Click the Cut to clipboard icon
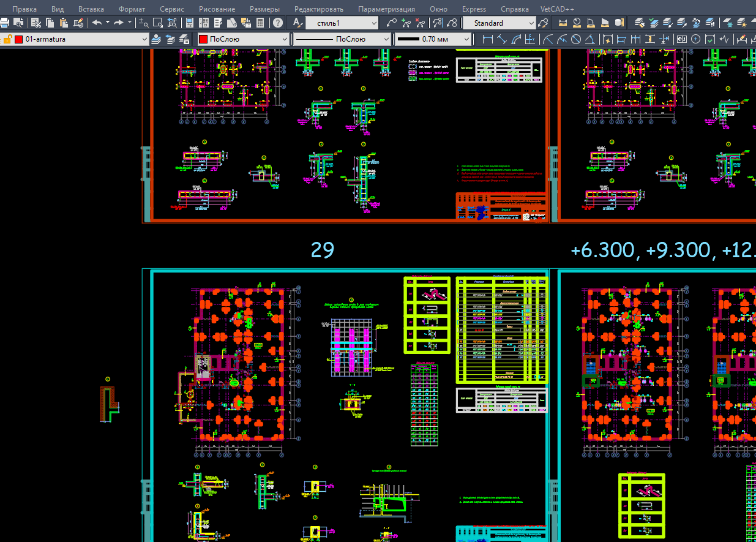The height and width of the screenshot is (542, 756). (x=36, y=23)
